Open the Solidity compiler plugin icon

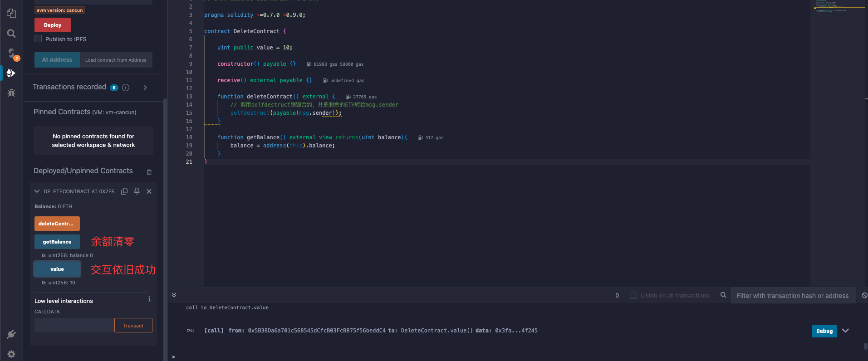pyautogui.click(x=11, y=54)
